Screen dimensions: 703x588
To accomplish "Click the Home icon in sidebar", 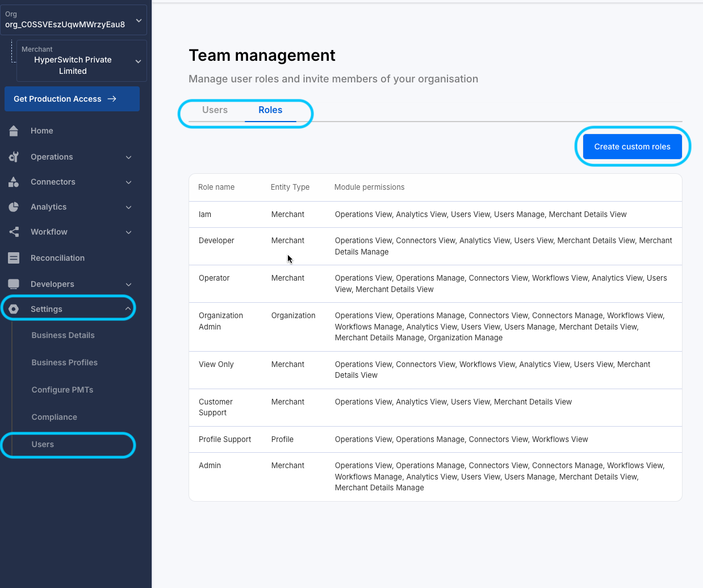I will [14, 131].
